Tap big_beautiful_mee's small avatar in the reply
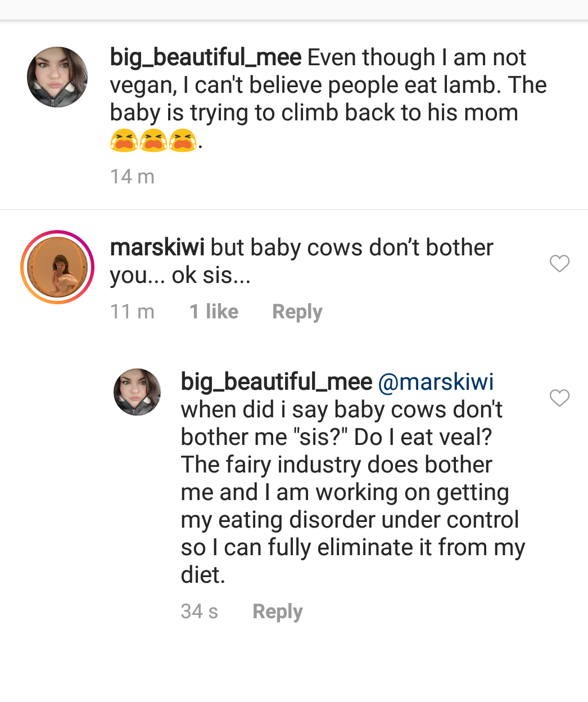588x702 pixels. click(x=137, y=392)
